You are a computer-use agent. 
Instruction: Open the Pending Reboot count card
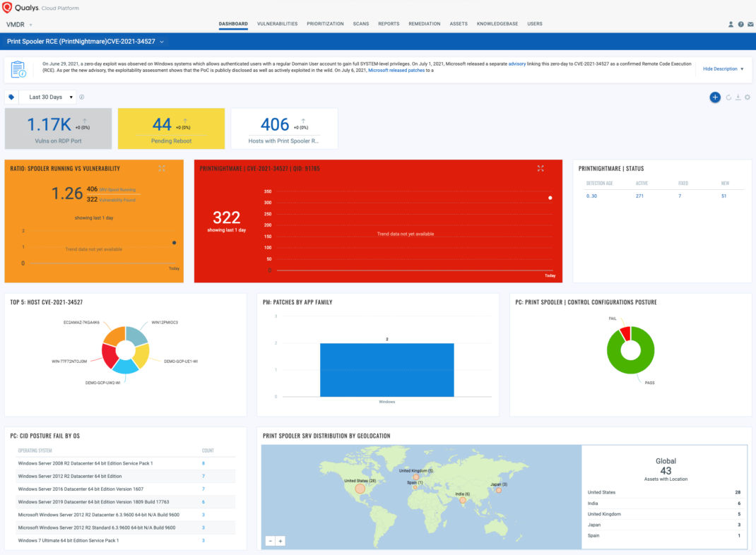point(171,129)
